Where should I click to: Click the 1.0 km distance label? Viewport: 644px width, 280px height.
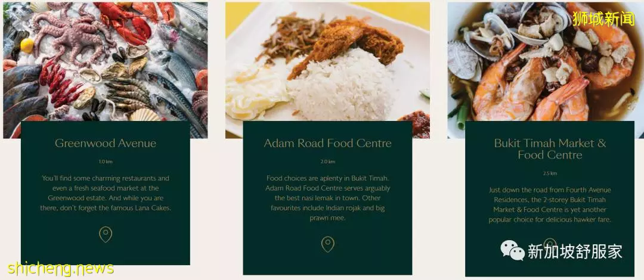coord(106,162)
